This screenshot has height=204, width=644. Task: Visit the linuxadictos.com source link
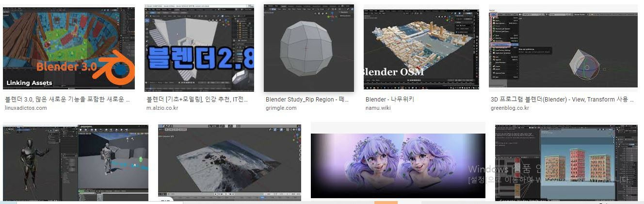26,108
